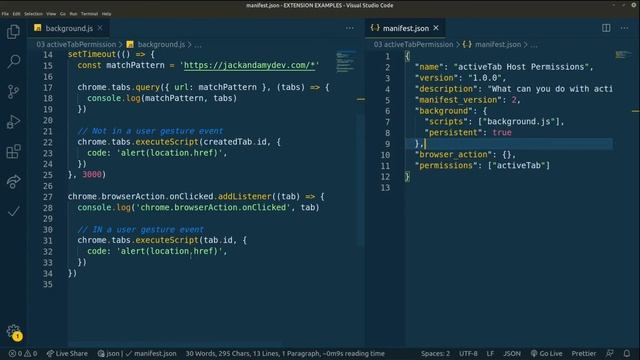
Task: Change file encoding UTF-8
Action: click(x=468, y=353)
